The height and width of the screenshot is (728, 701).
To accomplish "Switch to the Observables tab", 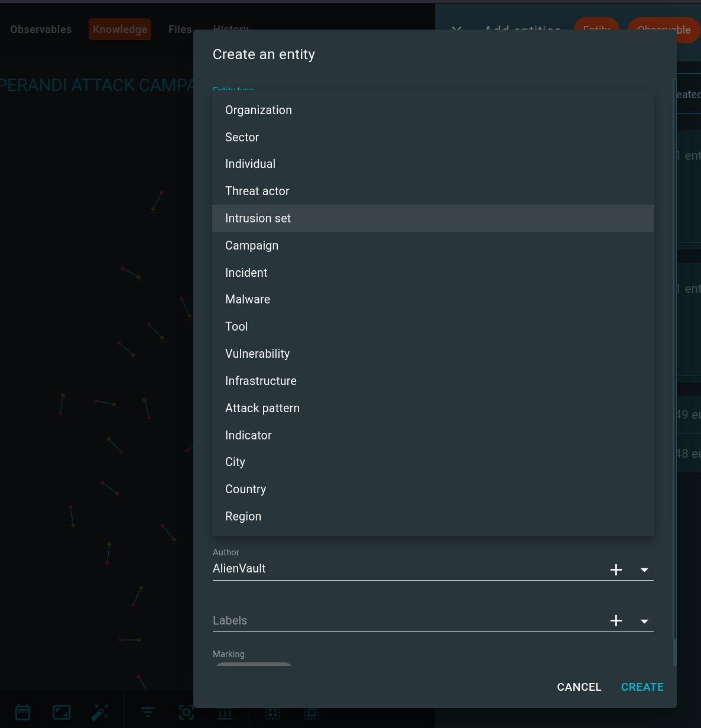I will [40, 29].
